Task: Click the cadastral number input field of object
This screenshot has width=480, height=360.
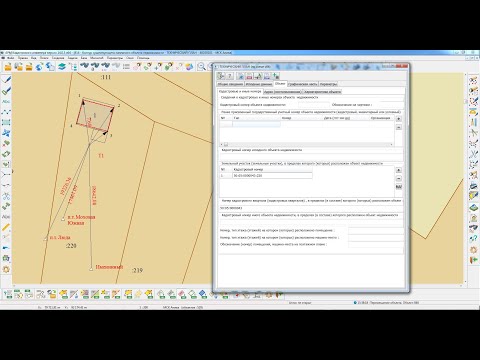Action: 313,105
